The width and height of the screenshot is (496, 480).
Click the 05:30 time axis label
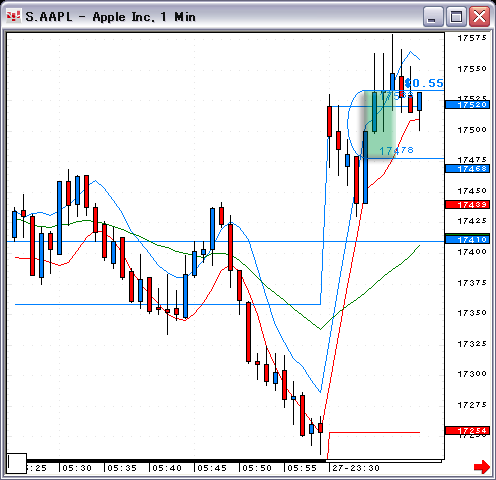pos(77,468)
